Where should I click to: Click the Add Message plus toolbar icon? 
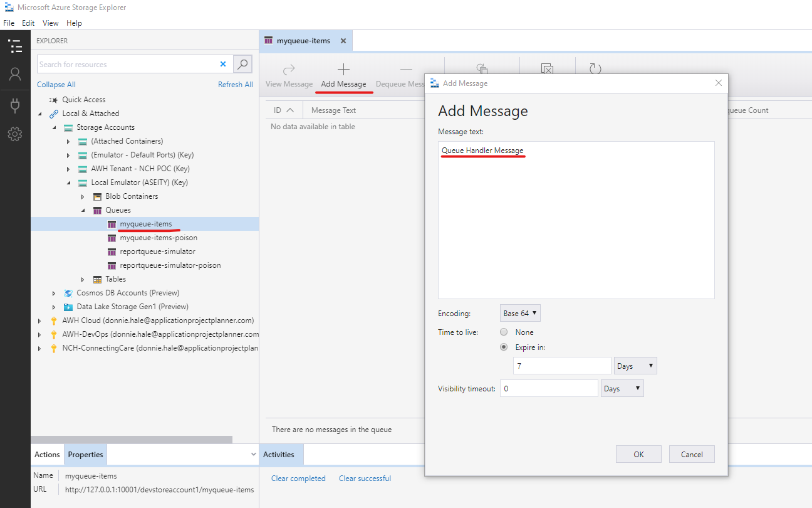click(343, 70)
